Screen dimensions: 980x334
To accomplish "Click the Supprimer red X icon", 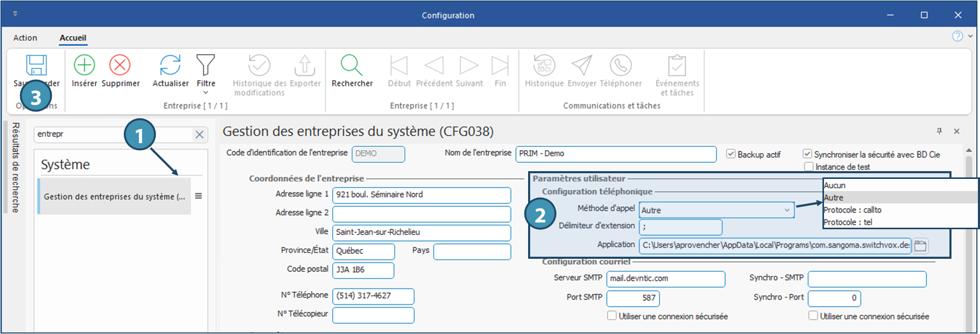I will [120, 65].
